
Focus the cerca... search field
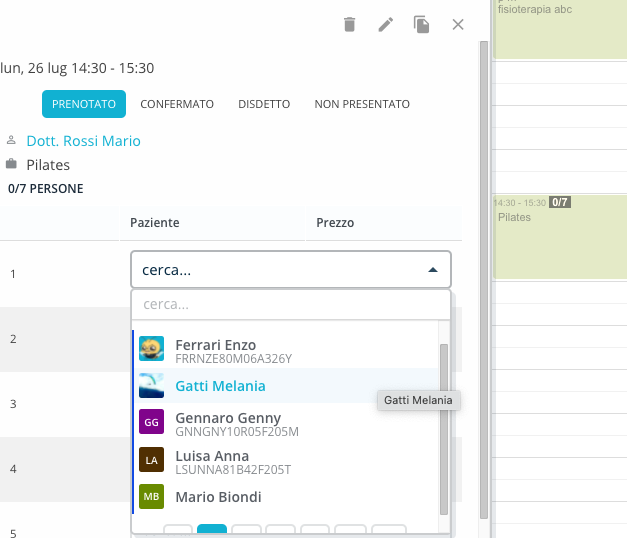[291, 304]
